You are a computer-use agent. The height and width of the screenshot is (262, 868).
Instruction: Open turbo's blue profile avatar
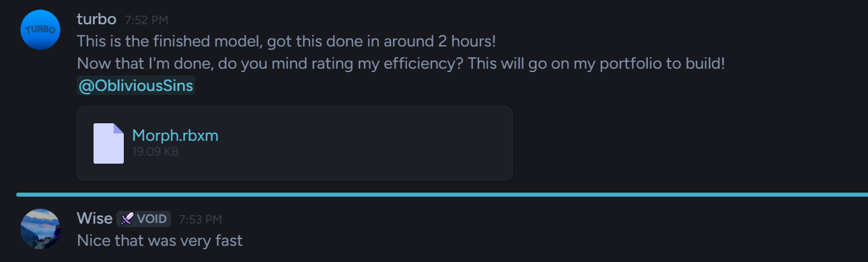coord(40,30)
